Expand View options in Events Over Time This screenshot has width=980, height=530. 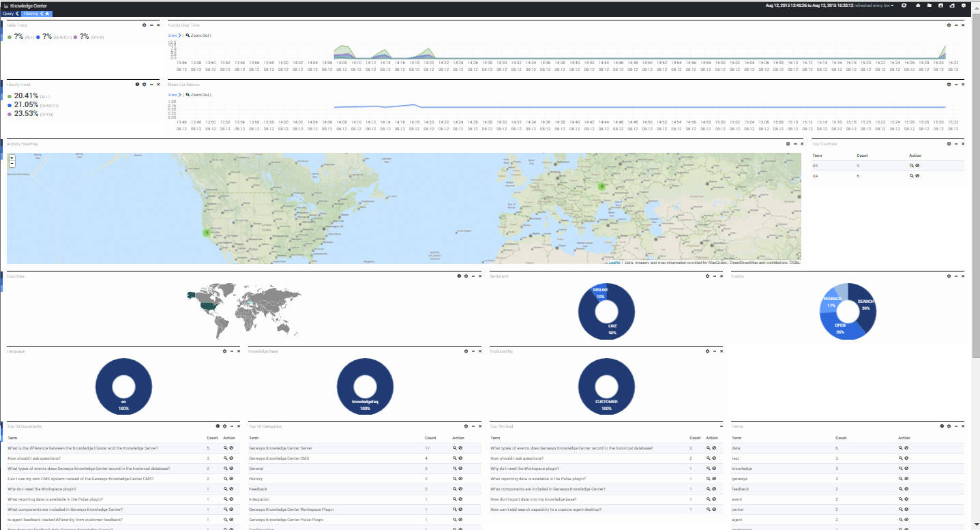pyautogui.click(x=174, y=35)
